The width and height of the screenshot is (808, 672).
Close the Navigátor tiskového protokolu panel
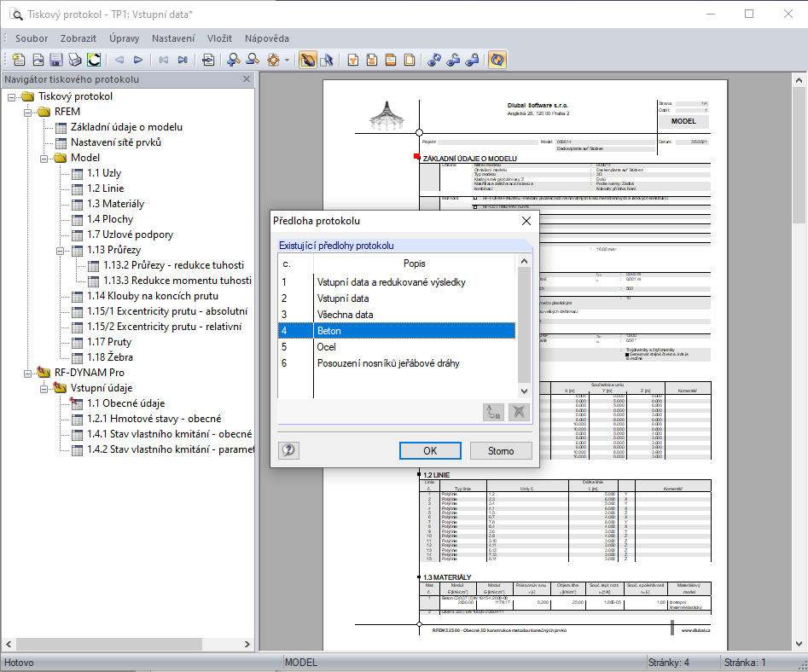click(247, 79)
